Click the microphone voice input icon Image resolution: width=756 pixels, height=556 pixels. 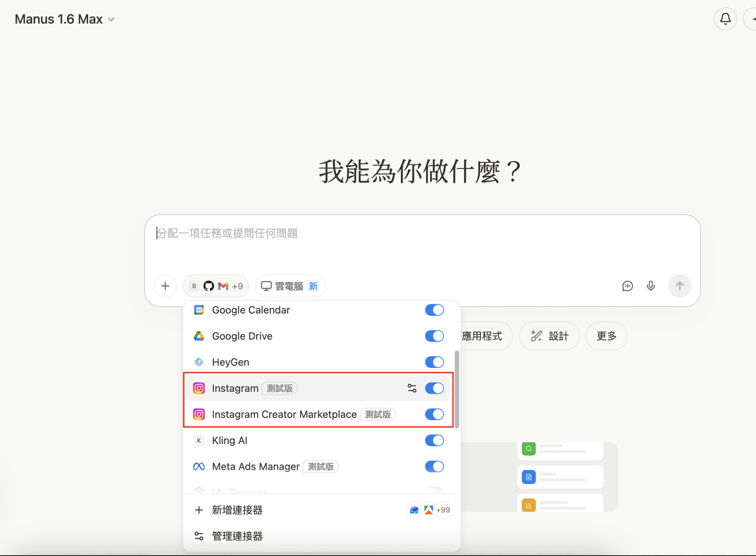pyautogui.click(x=651, y=286)
